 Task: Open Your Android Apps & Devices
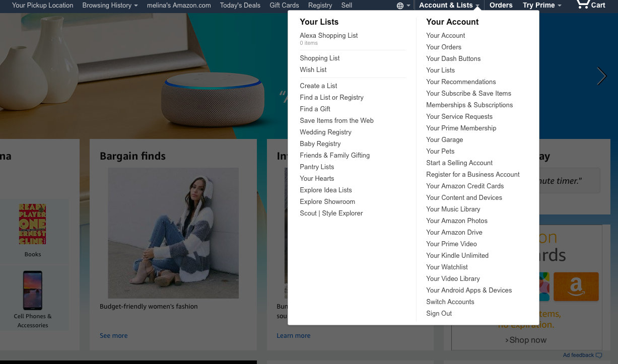pyautogui.click(x=469, y=290)
